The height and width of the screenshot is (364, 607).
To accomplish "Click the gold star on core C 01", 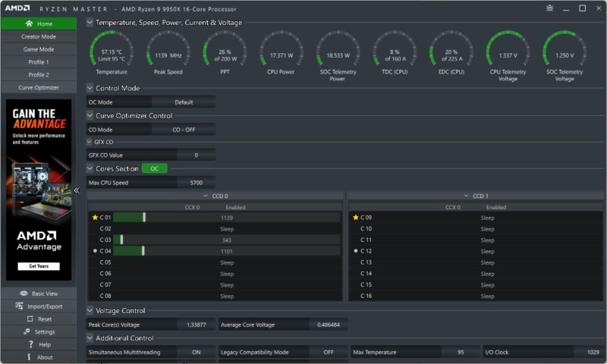I will (95, 218).
